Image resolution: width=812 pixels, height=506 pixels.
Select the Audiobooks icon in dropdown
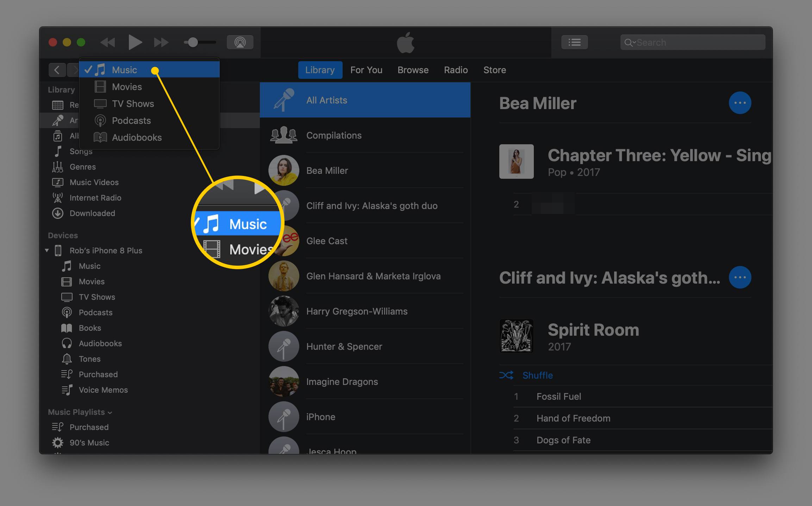tap(100, 137)
